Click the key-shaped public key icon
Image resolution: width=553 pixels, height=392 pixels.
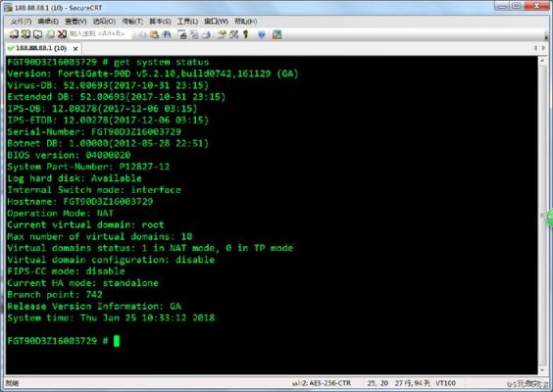pyautogui.click(x=246, y=34)
